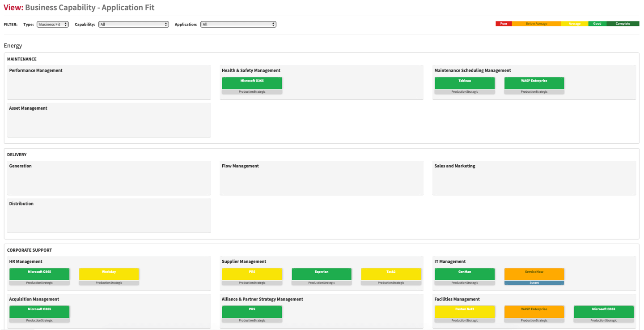
Task: Open the Type filter dropdown (Business Fit)
Action: click(x=53, y=25)
